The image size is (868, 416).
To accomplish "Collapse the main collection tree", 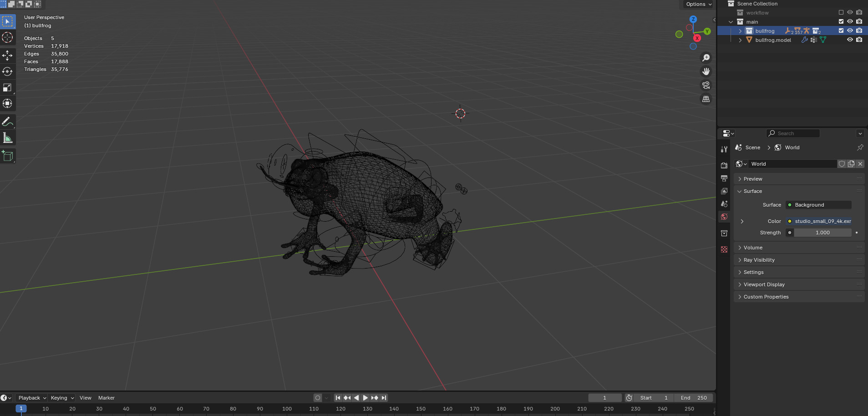I will pyautogui.click(x=731, y=22).
